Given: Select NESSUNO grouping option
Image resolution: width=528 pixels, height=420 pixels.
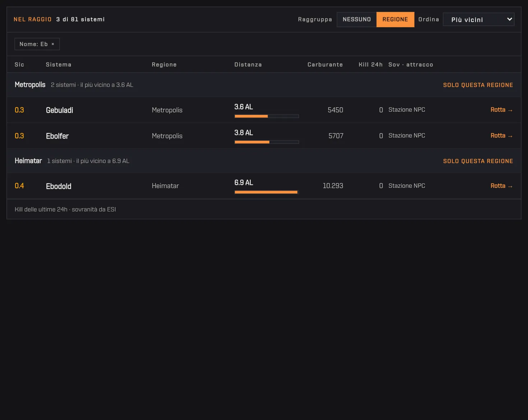Looking at the screenshot, I should tap(357, 19).
